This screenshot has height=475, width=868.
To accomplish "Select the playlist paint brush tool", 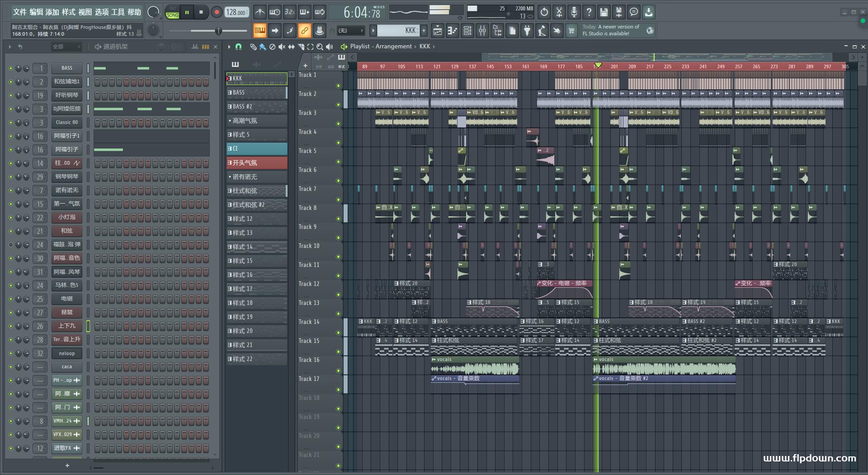I will pos(263,47).
